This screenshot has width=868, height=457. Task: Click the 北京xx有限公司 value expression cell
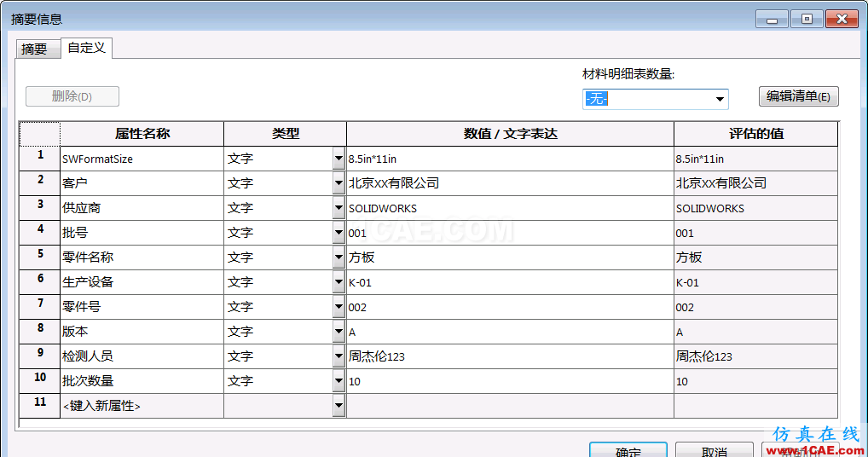(510, 183)
